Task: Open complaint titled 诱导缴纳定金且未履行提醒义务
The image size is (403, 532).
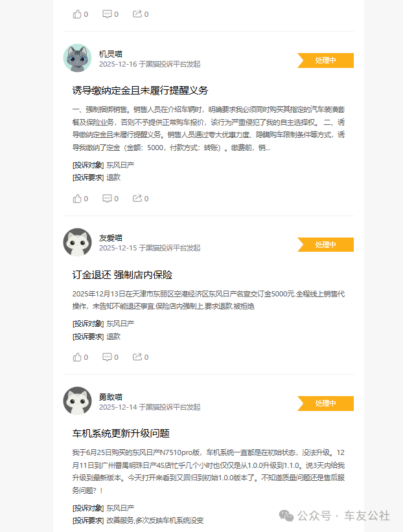Action: click(x=140, y=91)
